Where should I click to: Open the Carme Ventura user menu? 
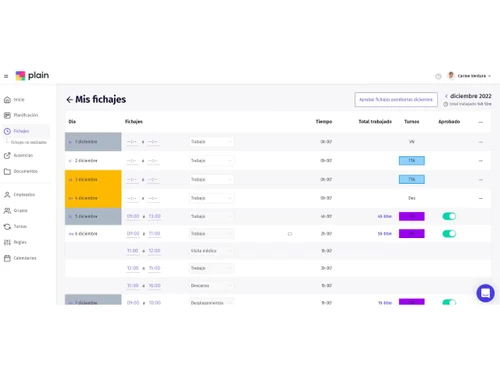tap(470, 76)
